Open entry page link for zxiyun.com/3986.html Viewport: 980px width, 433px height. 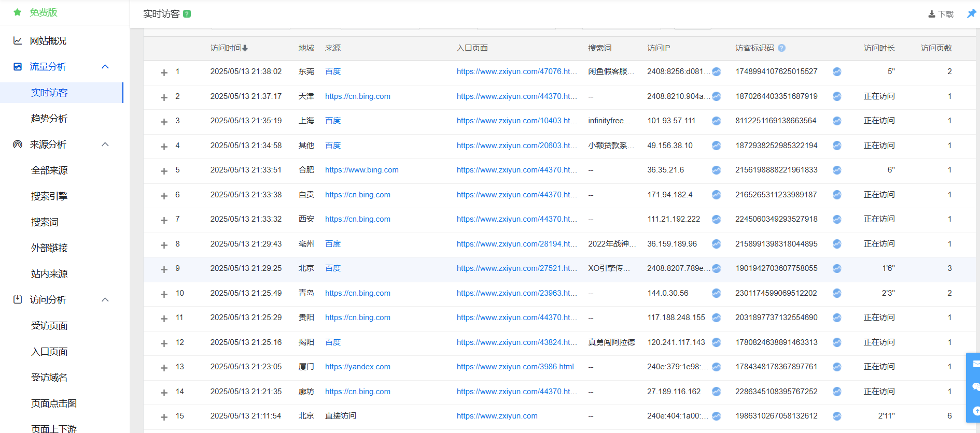[515, 367]
